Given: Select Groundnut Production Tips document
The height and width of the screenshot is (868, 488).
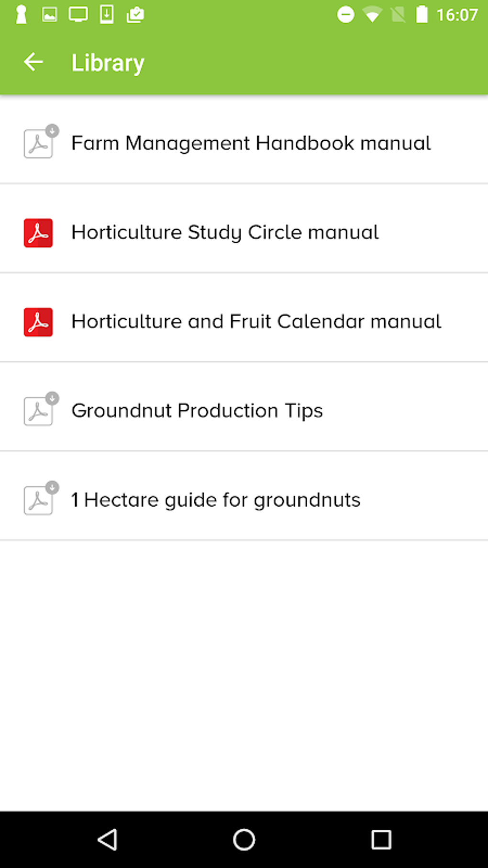Looking at the screenshot, I should click(197, 411).
